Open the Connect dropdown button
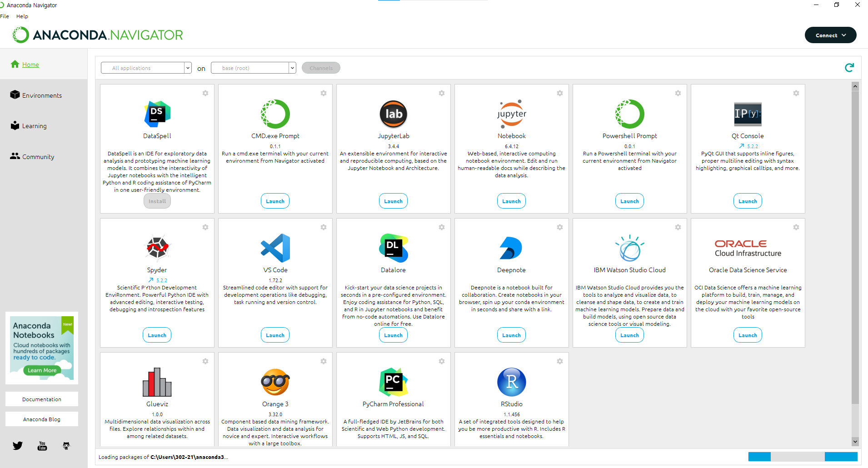 830,35
